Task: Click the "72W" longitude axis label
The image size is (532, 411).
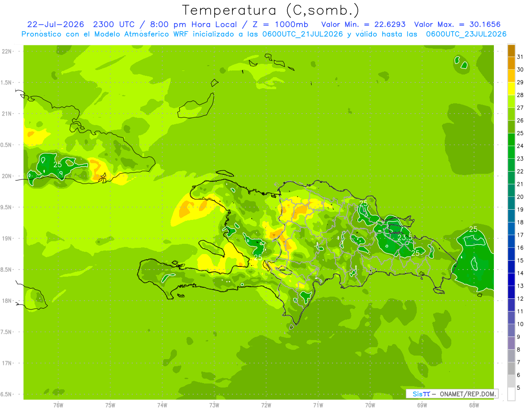Action: [x=266, y=405]
